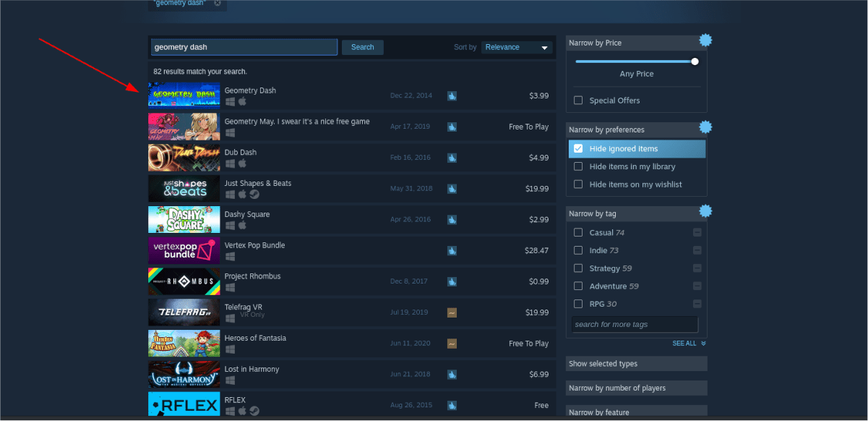Click the mixed review icon for Telefrag VR
868x421 pixels.
[452, 312]
